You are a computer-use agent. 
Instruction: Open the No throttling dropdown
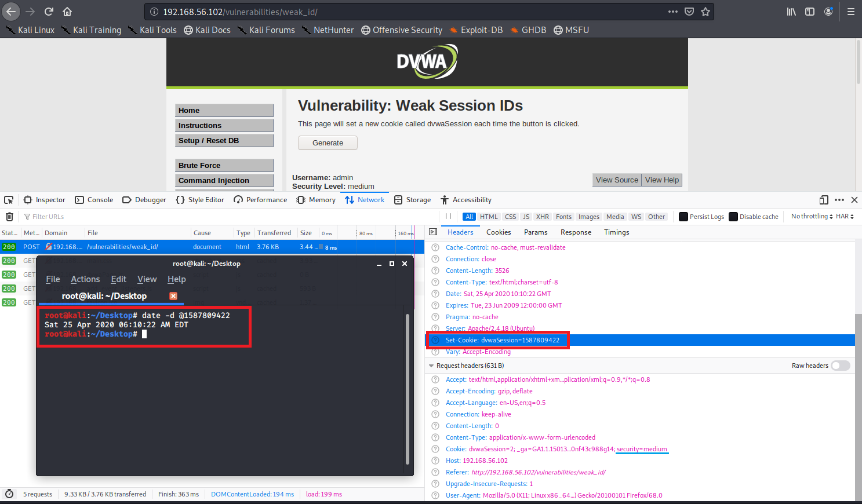[812, 217]
